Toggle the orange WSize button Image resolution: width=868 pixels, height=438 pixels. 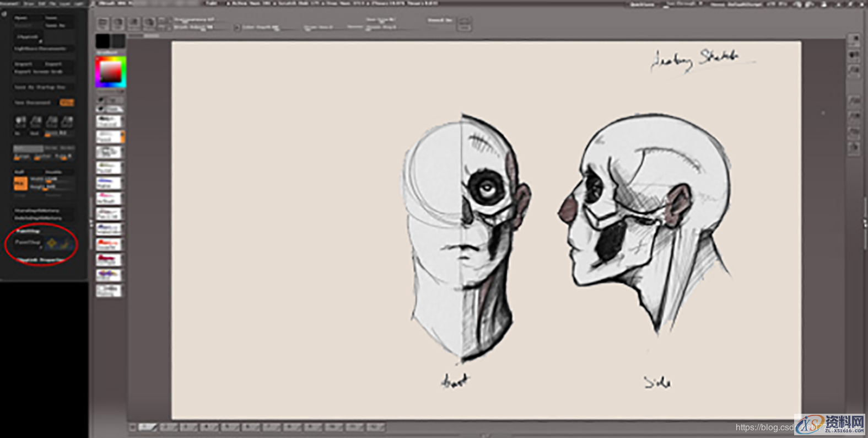(x=67, y=103)
